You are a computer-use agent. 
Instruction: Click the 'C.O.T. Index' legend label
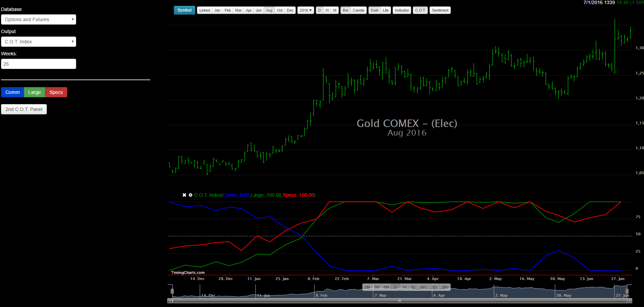(x=208, y=195)
